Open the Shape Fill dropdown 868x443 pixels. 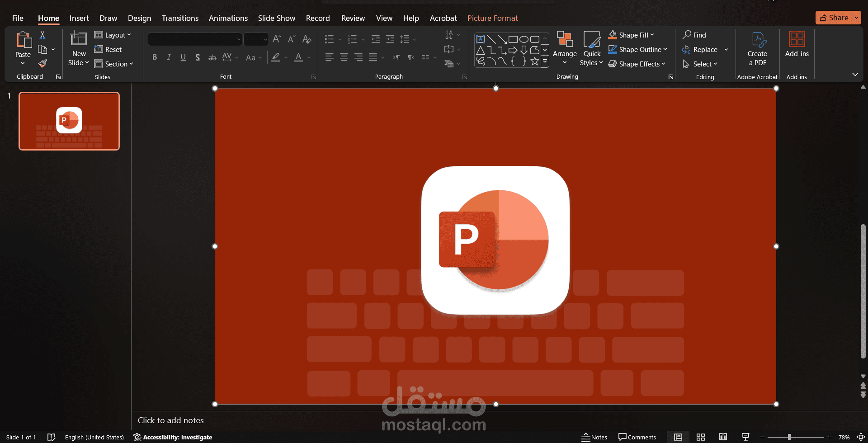[x=651, y=35]
